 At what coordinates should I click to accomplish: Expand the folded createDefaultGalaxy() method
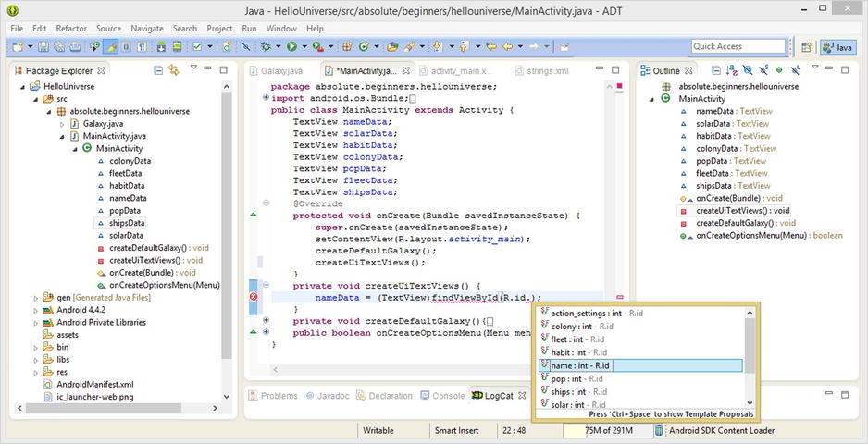[266, 321]
